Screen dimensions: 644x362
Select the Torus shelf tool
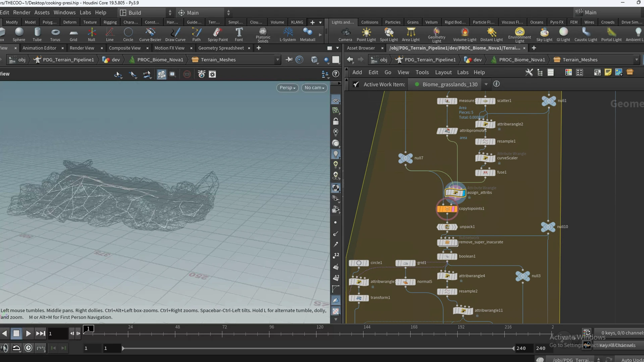click(x=55, y=35)
